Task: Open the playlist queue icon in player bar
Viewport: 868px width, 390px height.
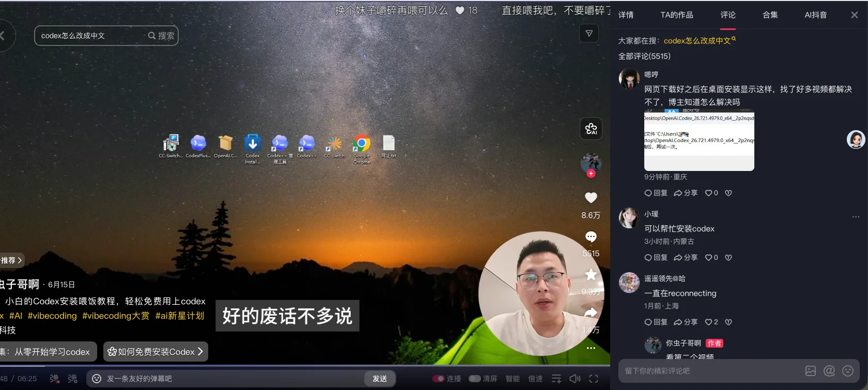Action: pos(556,379)
